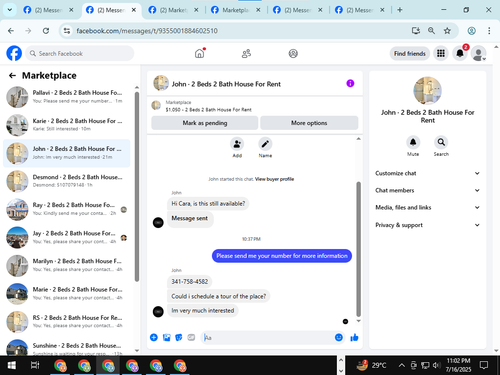500x375 pixels.
Task: Open the account profile picture menu
Action: (478, 53)
